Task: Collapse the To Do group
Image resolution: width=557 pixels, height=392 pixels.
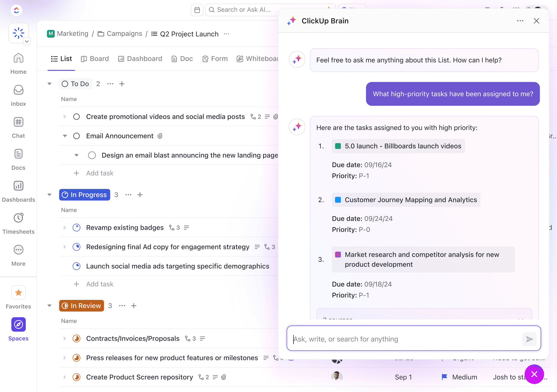Action: tap(50, 84)
